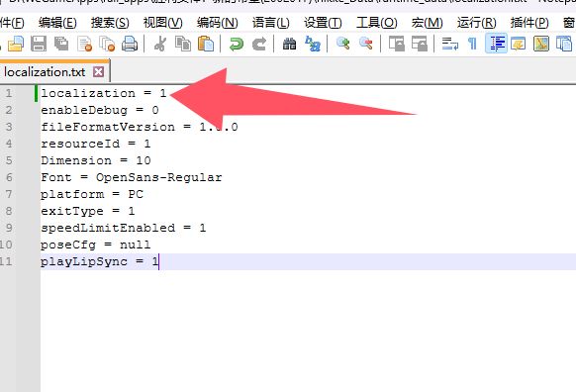Viewport: 576px width, 392px height.
Task: Open the 编辑(E) menu
Action: point(57,23)
